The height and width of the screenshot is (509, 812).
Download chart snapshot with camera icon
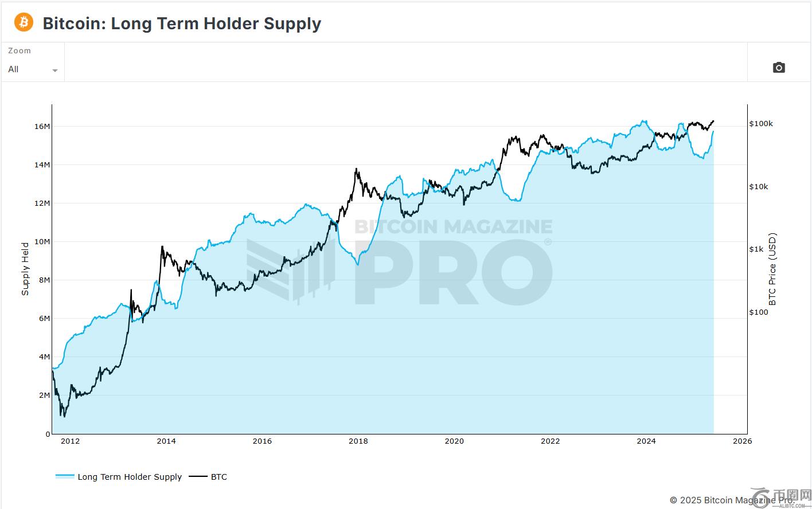(x=778, y=68)
